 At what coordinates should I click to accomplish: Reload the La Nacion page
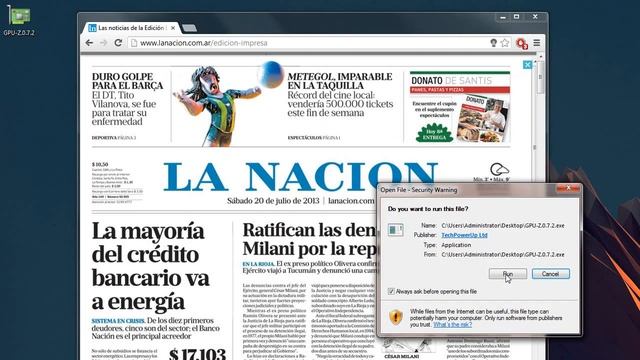pyautogui.click(x=118, y=43)
